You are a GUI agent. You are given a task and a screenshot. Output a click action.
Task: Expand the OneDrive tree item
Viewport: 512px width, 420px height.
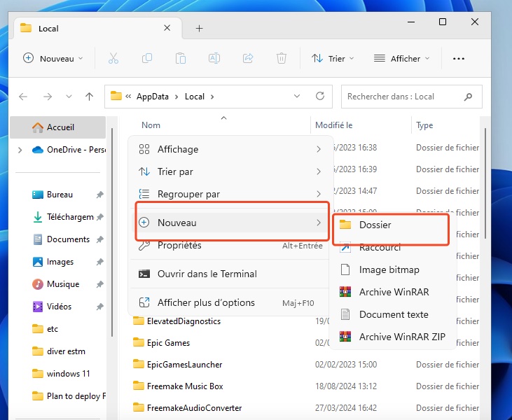click(x=20, y=150)
